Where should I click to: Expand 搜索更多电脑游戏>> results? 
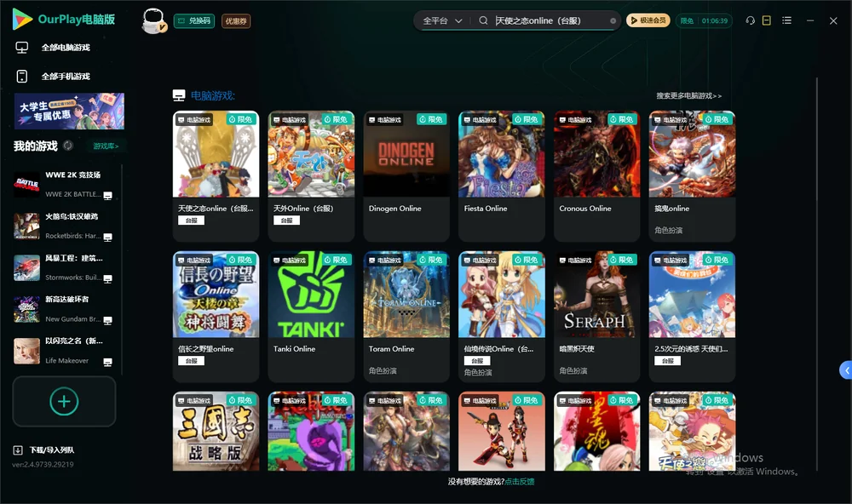pos(688,95)
